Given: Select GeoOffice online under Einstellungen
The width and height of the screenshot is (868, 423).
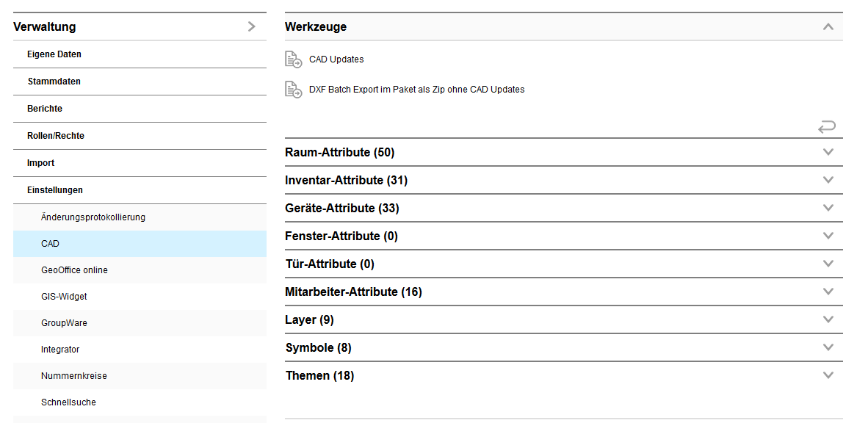Looking at the screenshot, I should pos(74,270).
